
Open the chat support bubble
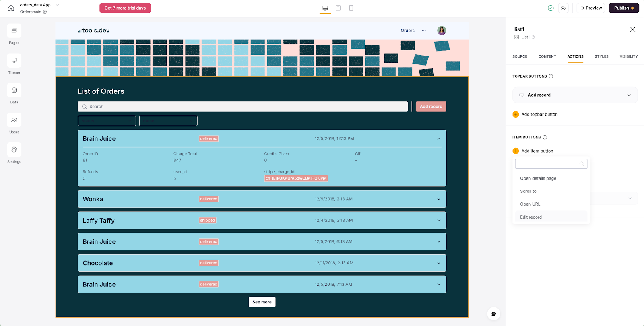tap(493, 314)
